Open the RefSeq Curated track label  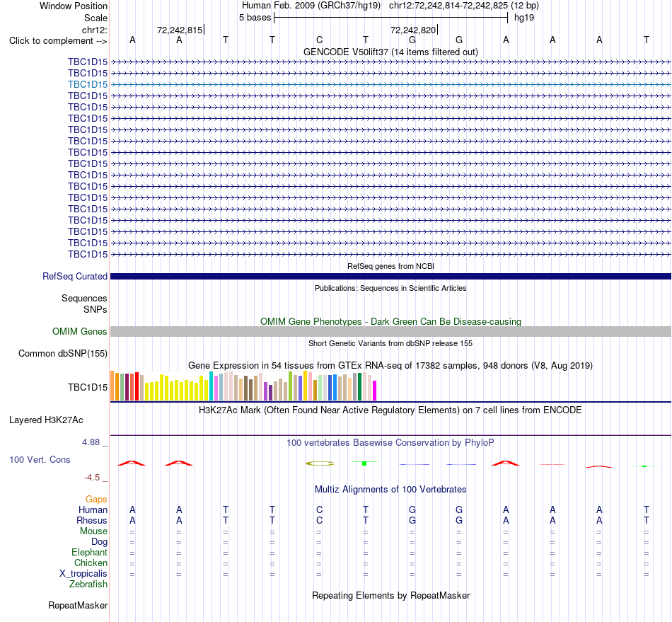(x=74, y=277)
